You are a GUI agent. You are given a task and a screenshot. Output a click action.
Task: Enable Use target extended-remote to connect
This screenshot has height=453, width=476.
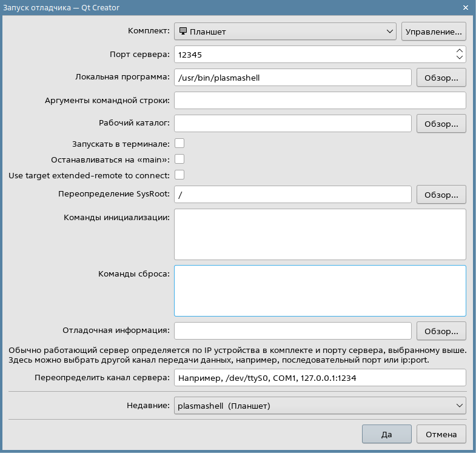click(179, 175)
